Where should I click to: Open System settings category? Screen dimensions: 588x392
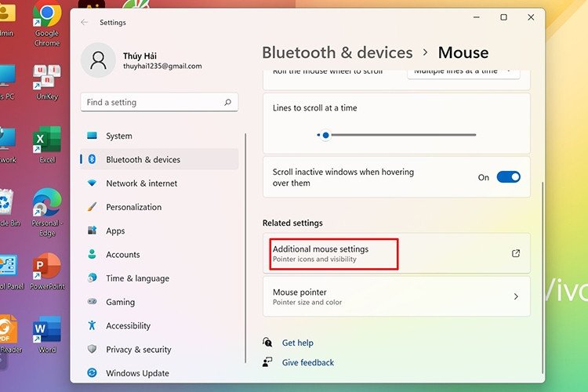tap(159, 136)
